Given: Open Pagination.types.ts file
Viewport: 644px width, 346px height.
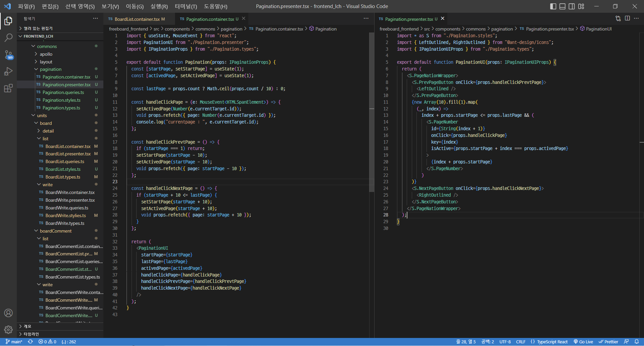Looking at the screenshot, I should pyautogui.click(x=61, y=108).
